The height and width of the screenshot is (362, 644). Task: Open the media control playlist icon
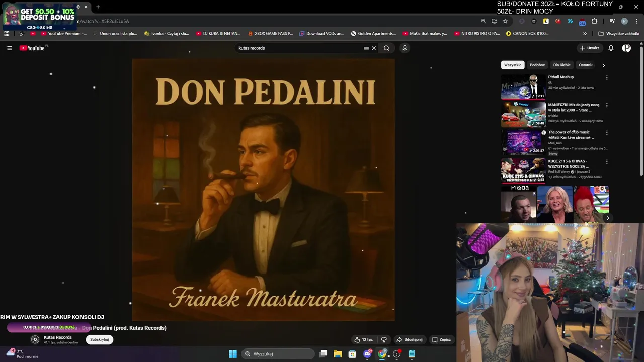point(612,21)
